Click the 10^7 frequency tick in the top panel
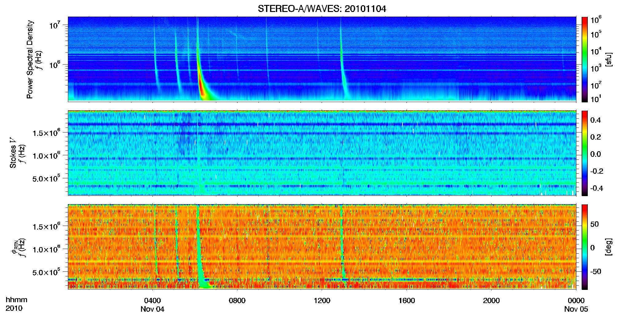The image size is (644, 332). pyautogui.click(x=54, y=25)
